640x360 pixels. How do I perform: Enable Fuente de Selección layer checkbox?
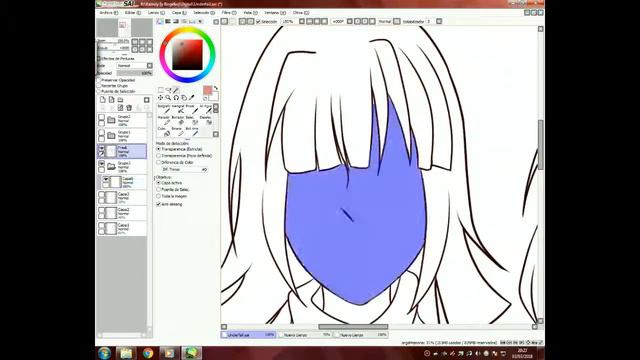[x=98, y=91]
